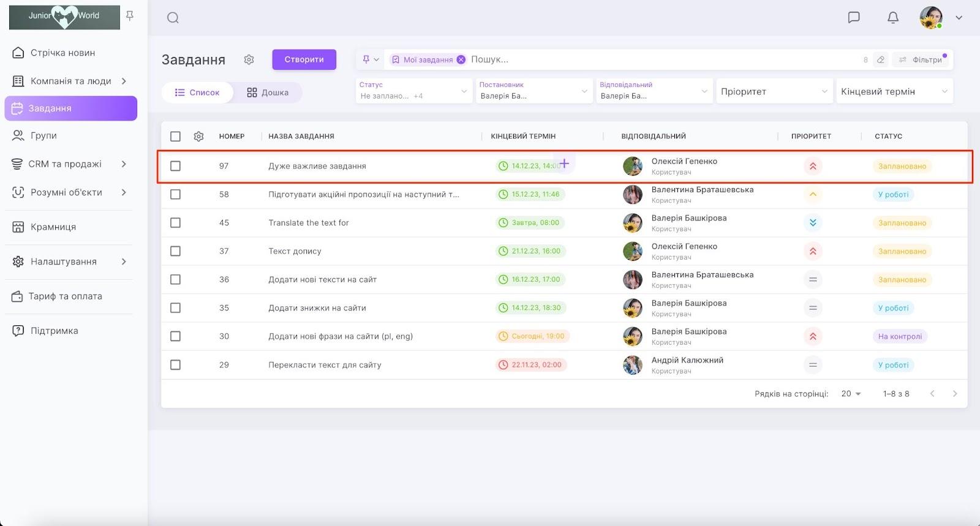This screenshot has width=980, height=526.
Task: Expand the Кінцевий термін filter dropdown
Action: tap(894, 91)
